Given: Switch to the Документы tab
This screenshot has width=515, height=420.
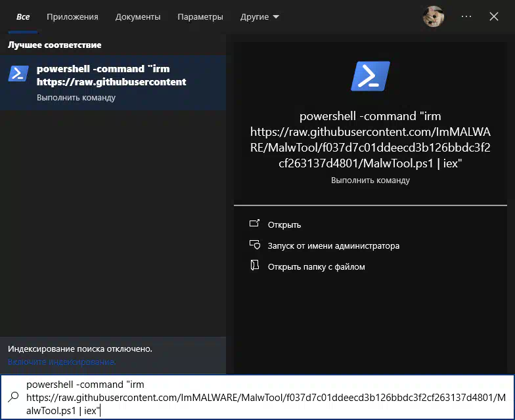Looking at the screenshot, I should pyautogui.click(x=138, y=17).
